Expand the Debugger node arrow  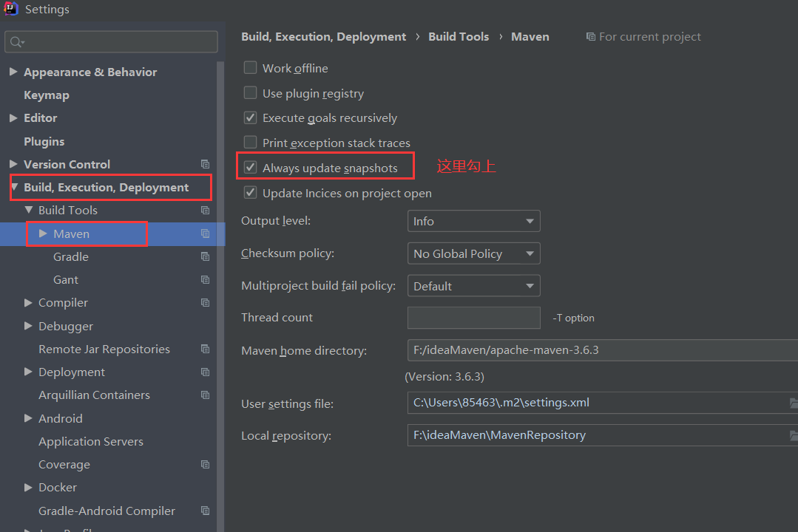click(x=29, y=326)
